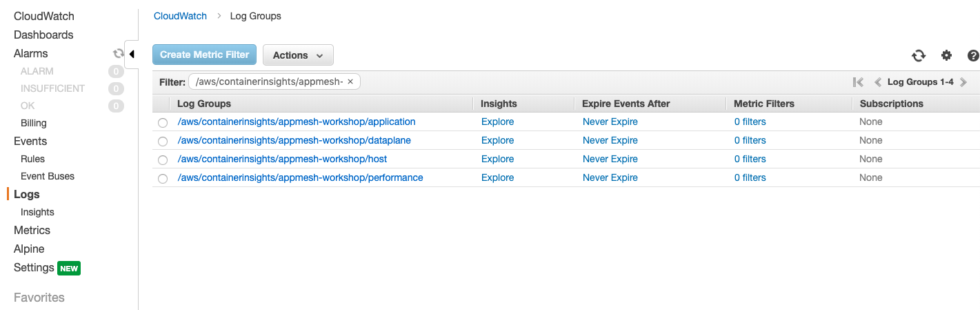980x310 pixels.
Task: Click the Favorites heading in sidebar
Action: point(39,298)
